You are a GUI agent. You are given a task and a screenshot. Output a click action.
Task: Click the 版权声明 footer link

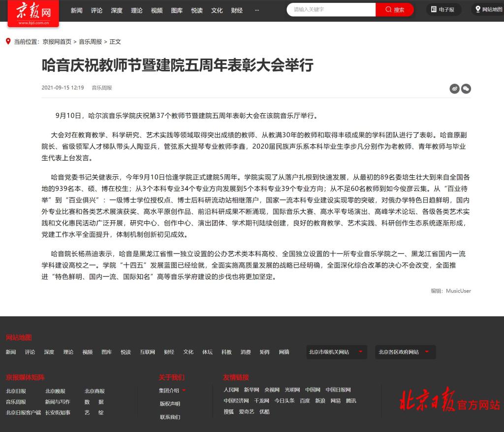click(x=170, y=404)
